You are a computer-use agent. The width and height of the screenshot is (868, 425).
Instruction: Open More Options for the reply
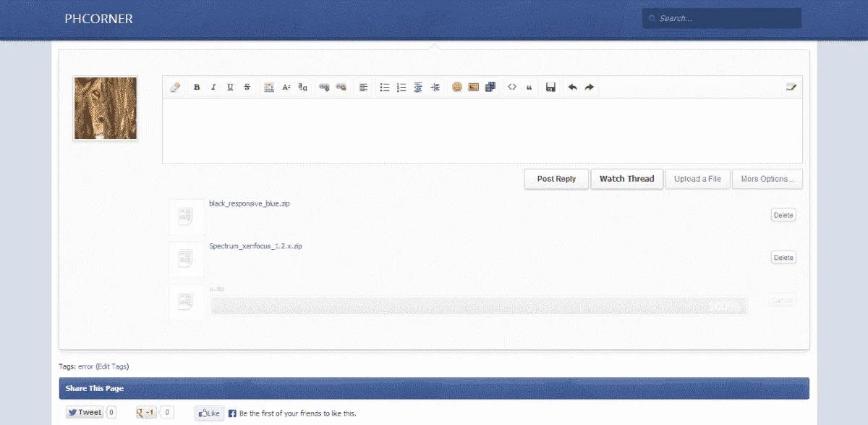(767, 179)
